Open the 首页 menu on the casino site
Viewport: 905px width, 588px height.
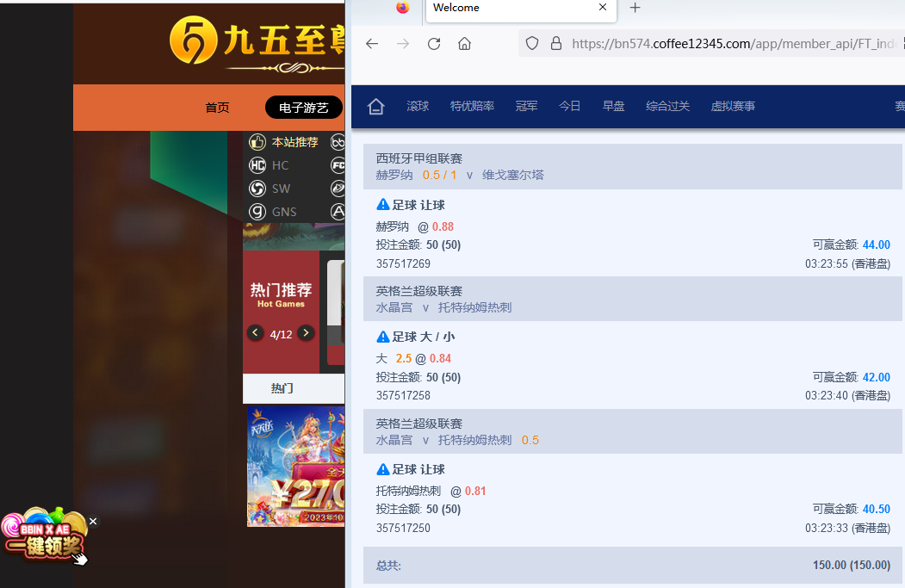pyautogui.click(x=217, y=108)
